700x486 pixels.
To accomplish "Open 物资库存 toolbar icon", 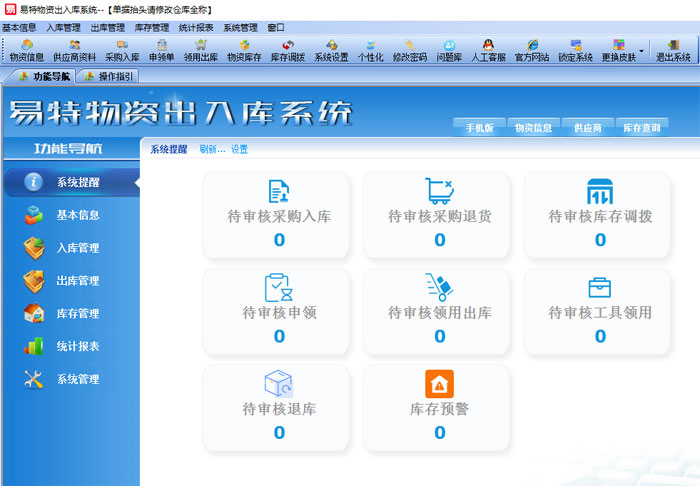I will point(244,50).
